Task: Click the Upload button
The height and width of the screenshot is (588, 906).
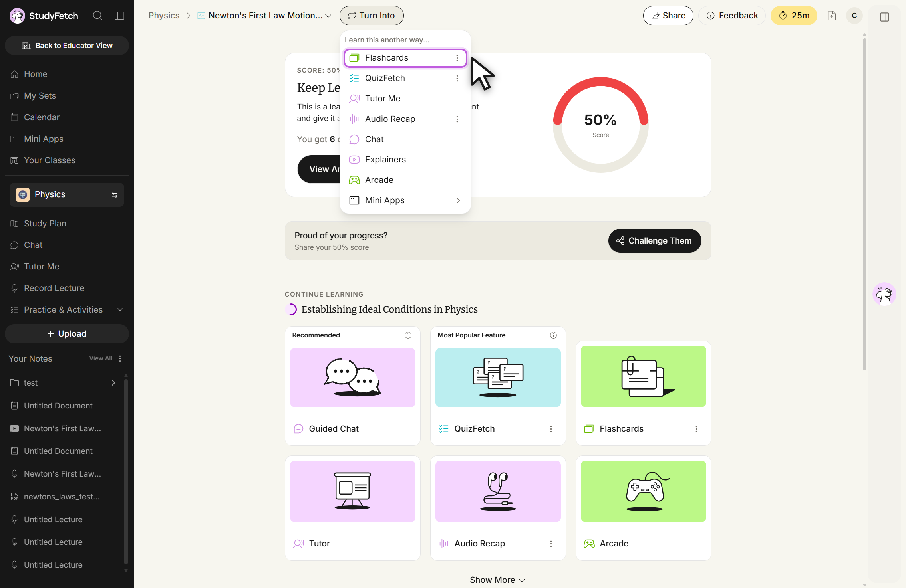Action: pos(67,334)
